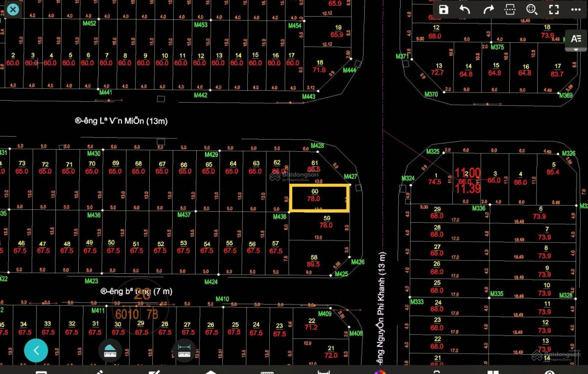The width and height of the screenshot is (588, 374).
Task: Click the 13m street label above lot 73
Action: 121,121
